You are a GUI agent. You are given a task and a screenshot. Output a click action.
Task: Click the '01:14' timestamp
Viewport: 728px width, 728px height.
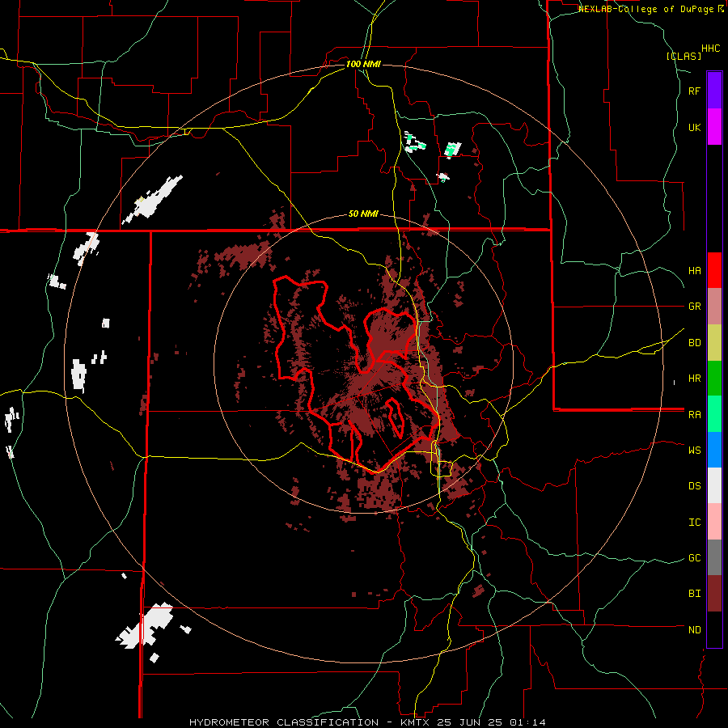tap(530, 722)
